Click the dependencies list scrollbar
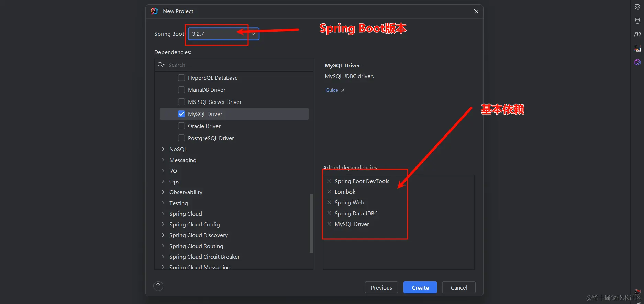Image resolution: width=644 pixels, height=304 pixels. tap(312, 223)
